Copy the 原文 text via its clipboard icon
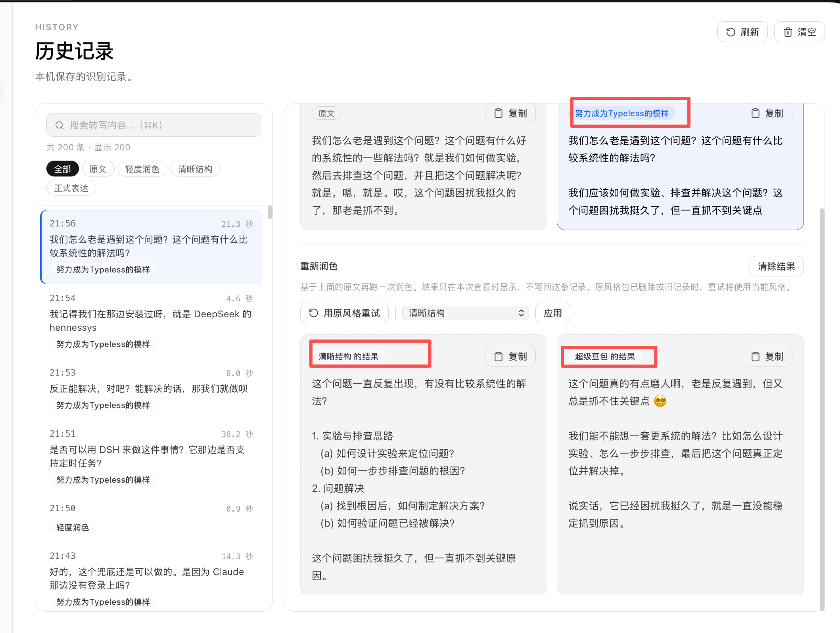Image resolution: width=840 pixels, height=633 pixels. 499,113
